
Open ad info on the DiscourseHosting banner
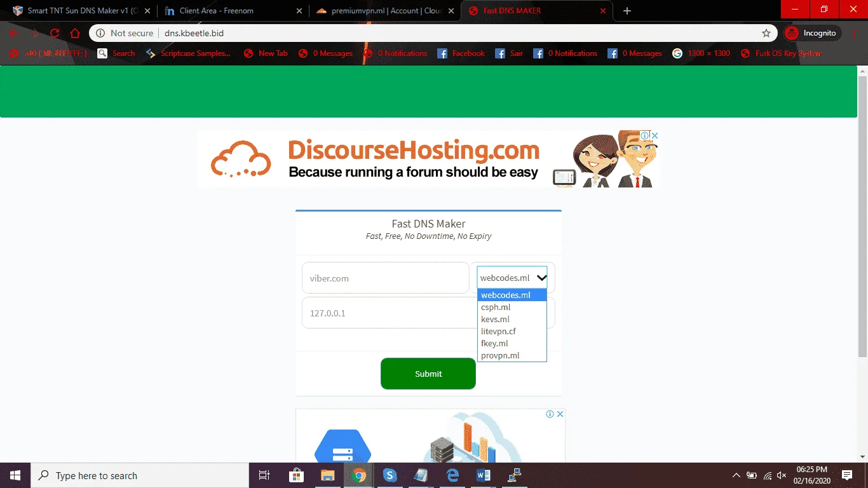tap(645, 135)
